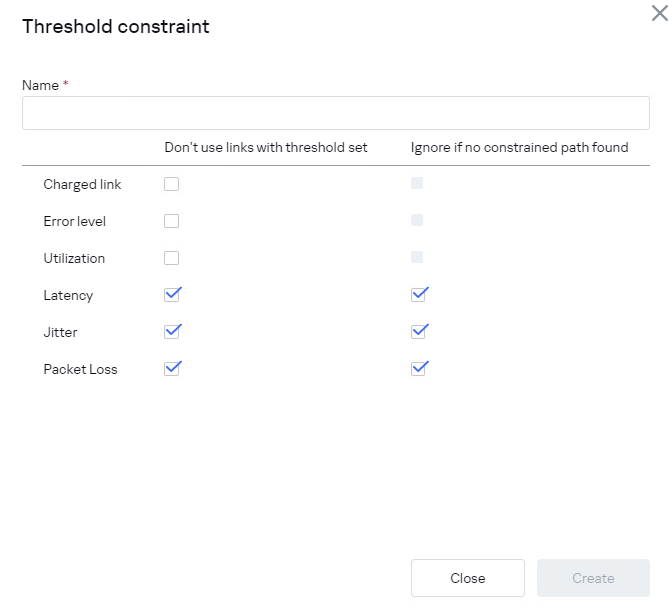Enable Error level threshold checkbox
Image resolution: width=672 pixels, height=616 pixels.
[x=172, y=221]
